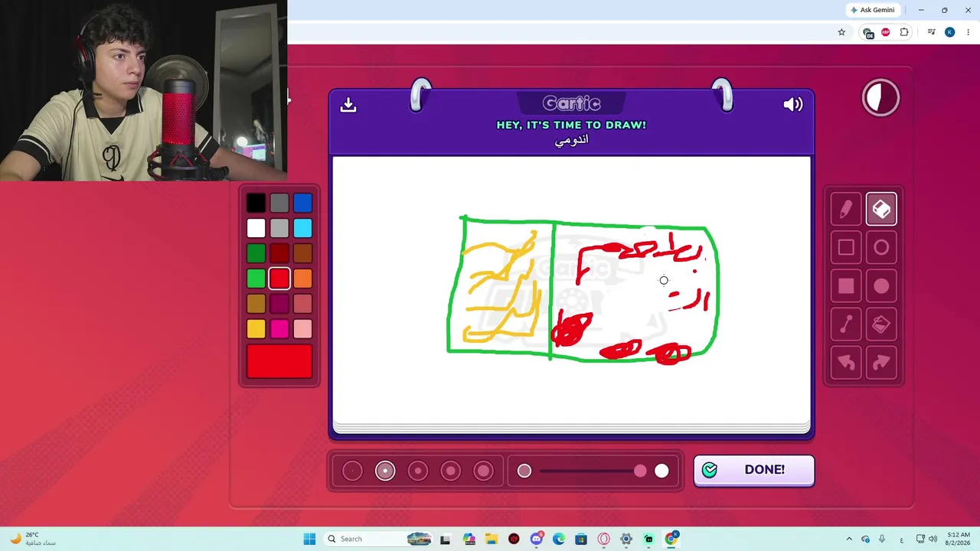
Task: Mute the game sound speaker icon
Action: [x=793, y=104]
